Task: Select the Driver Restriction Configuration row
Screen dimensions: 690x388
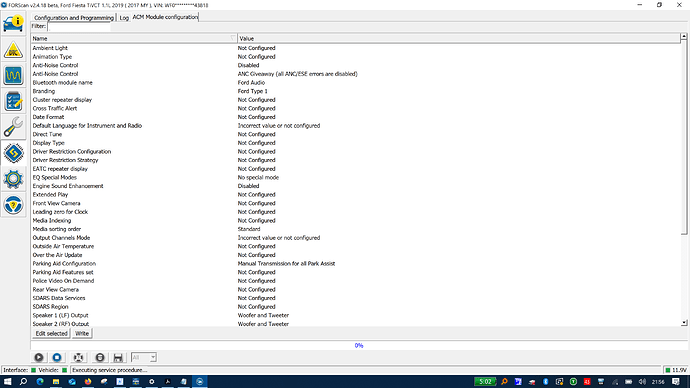Action: click(x=356, y=151)
